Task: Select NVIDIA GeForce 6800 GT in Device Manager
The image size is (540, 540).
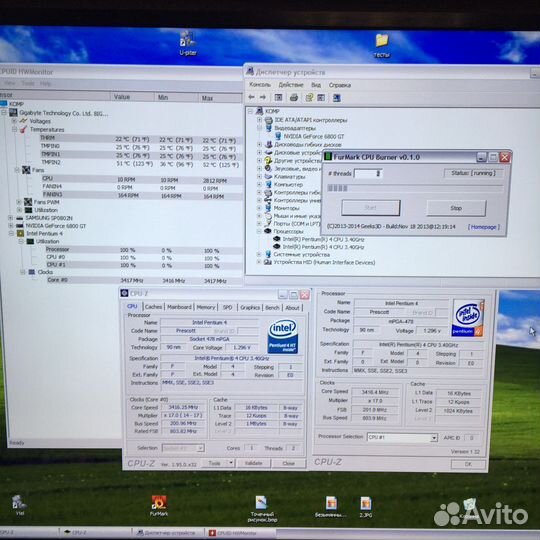Action: click(x=314, y=136)
